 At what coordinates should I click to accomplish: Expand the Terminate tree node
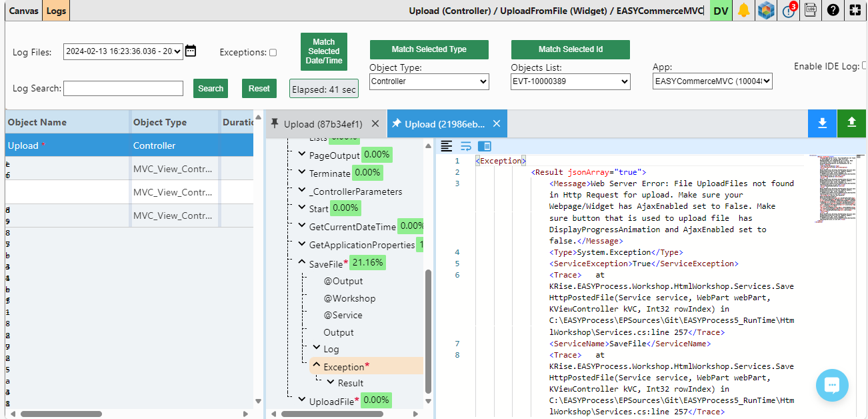click(301, 173)
